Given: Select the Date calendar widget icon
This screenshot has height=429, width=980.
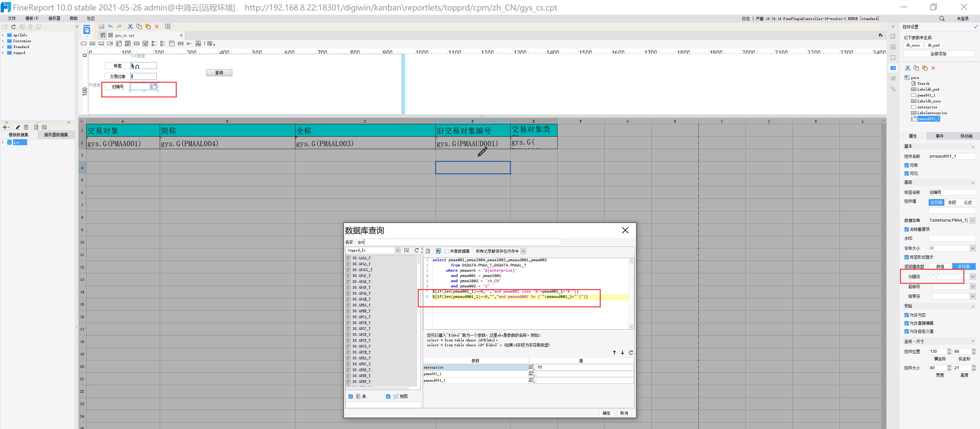Looking at the screenshot, I should point(128,44).
